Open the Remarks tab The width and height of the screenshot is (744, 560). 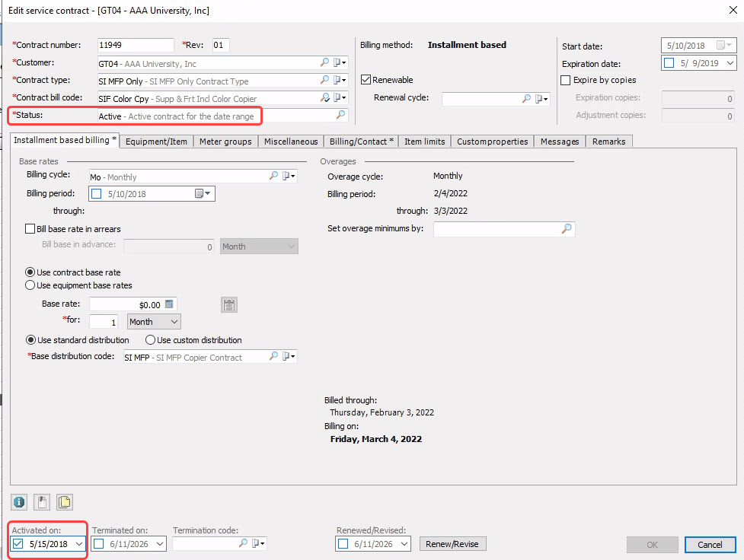click(x=608, y=142)
